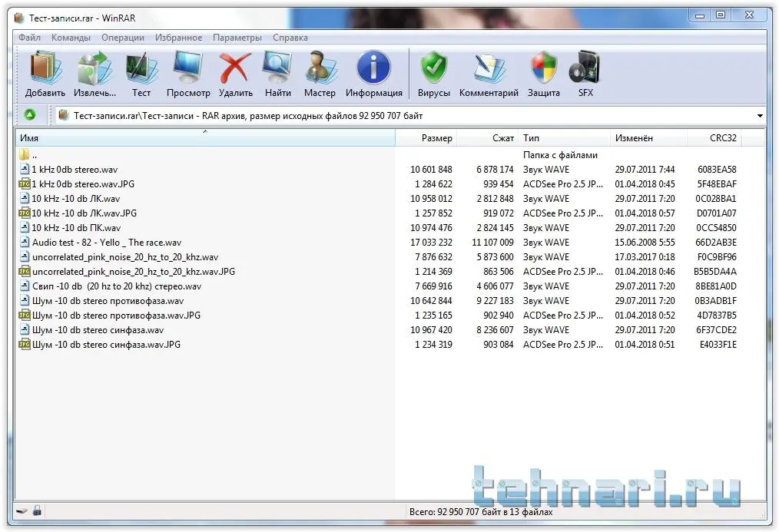Click the Защита (Protect) shield icon
Viewport: 779px width, 532px height.
click(543, 68)
